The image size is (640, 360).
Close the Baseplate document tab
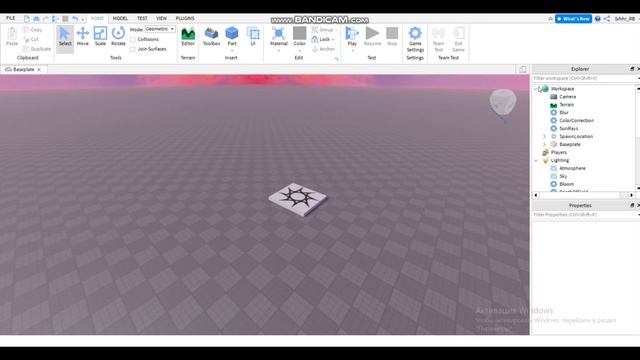[39, 70]
